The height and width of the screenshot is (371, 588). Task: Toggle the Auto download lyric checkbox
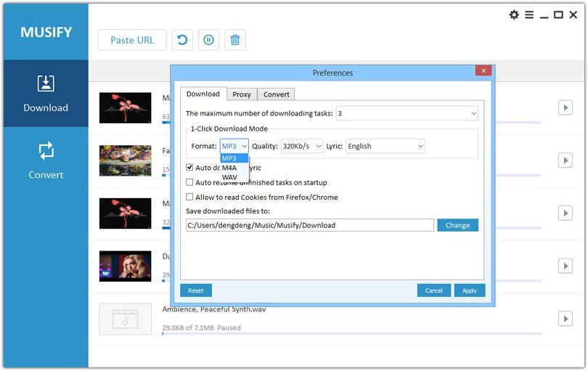click(190, 168)
